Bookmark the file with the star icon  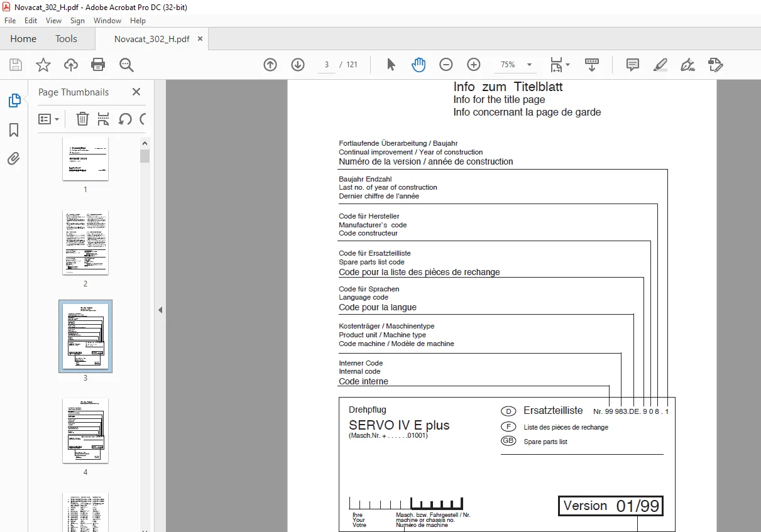pyautogui.click(x=43, y=65)
